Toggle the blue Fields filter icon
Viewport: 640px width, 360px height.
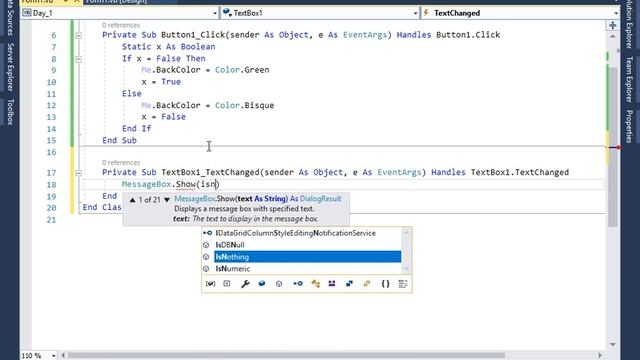pyautogui.click(x=262, y=284)
